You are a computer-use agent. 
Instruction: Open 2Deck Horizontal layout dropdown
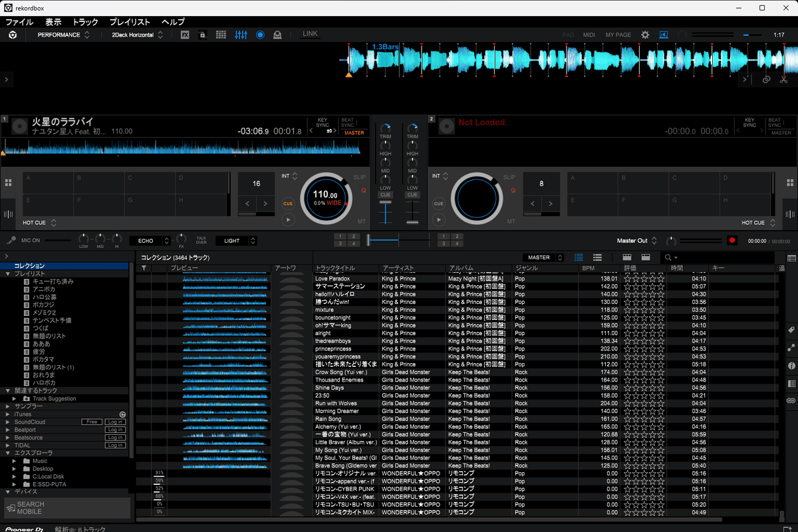137,35
